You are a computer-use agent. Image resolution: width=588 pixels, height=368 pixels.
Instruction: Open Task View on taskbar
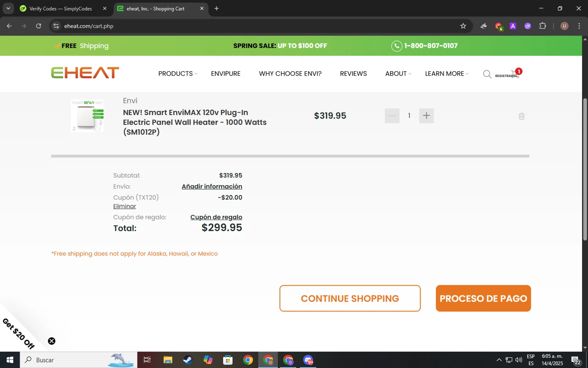[x=147, y=360]
